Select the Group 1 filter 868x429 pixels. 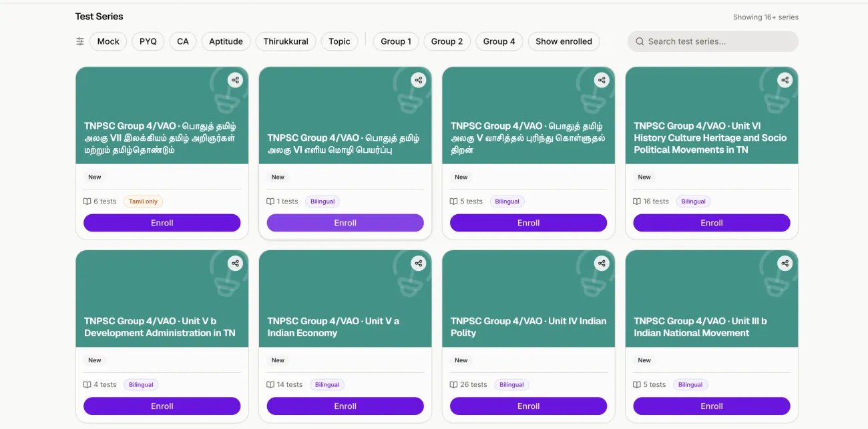coord(396,41)
